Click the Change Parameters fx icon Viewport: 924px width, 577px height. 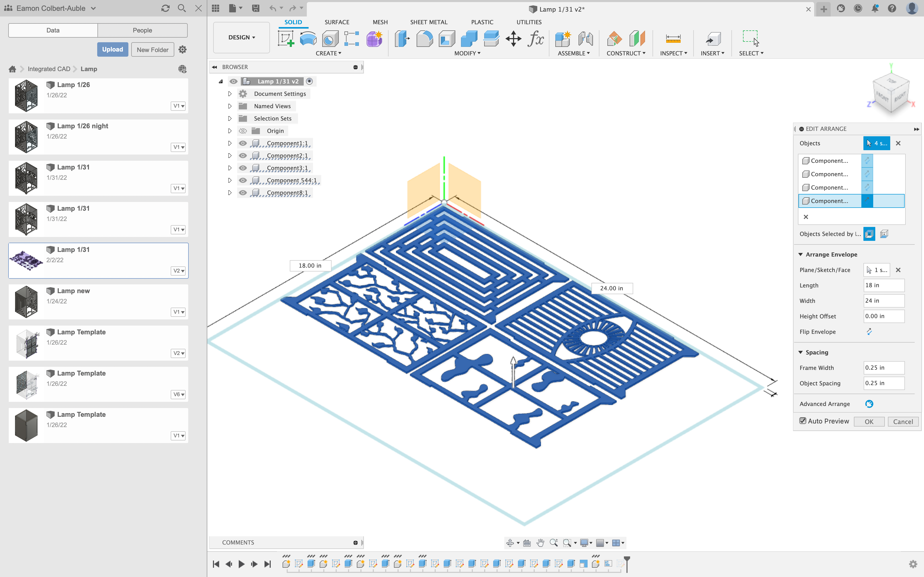click(x=535, y=39)
